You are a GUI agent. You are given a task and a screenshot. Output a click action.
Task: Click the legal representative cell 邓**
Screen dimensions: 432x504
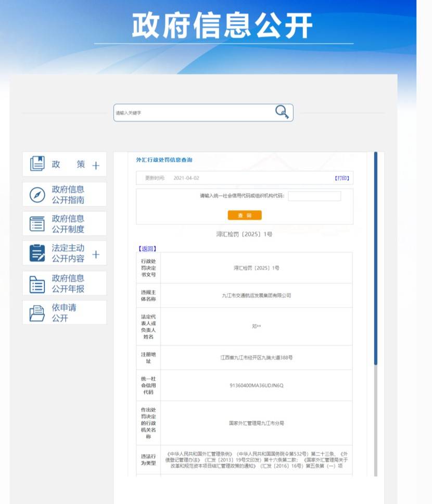pos(257,326)
